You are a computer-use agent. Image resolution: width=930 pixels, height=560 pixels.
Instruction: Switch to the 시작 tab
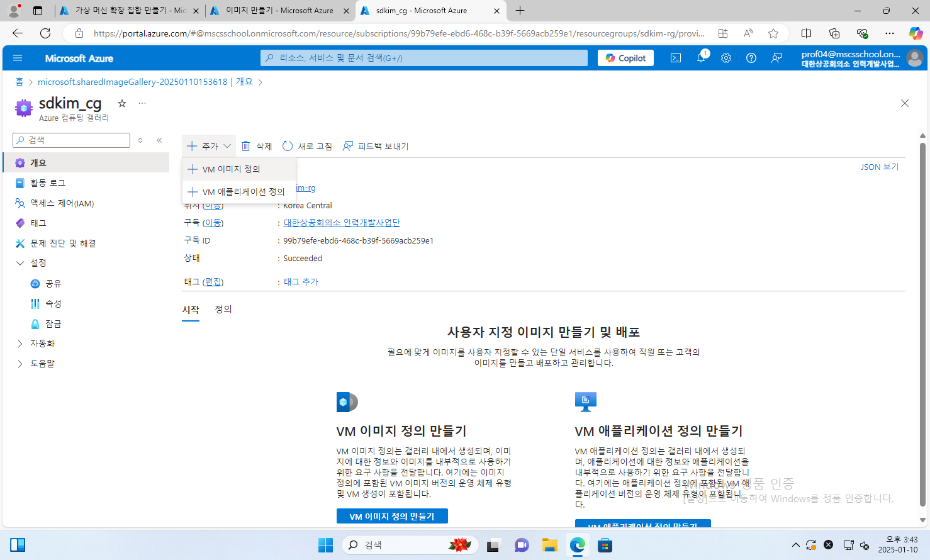pos(191,310)
